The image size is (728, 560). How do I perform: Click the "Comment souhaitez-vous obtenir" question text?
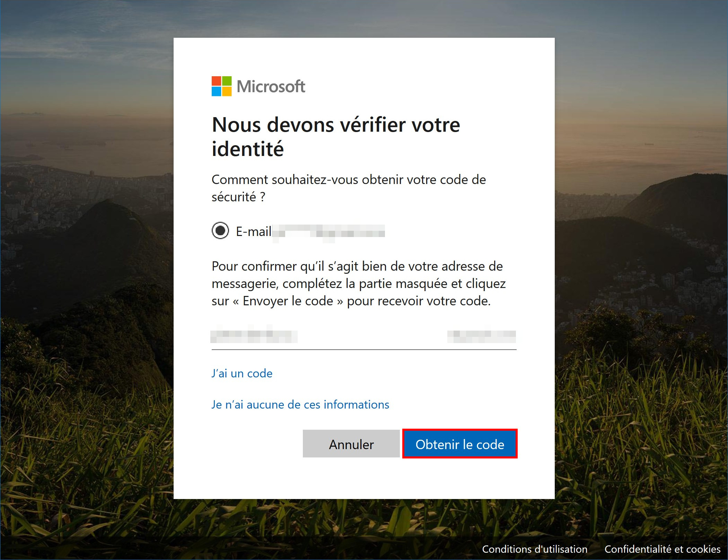click(x=349, y=188)
